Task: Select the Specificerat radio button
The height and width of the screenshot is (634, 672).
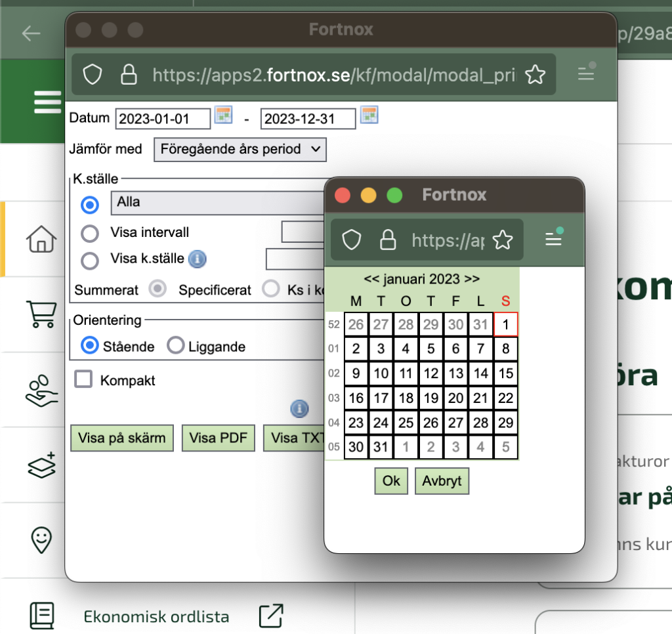Action: (x=271, y=289)
